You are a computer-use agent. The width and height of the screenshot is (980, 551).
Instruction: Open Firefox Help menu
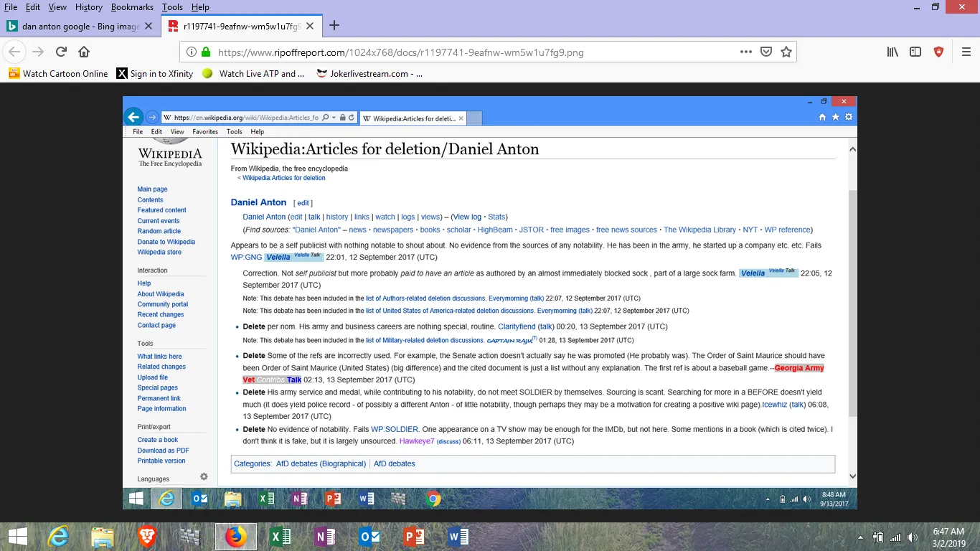pyautogui.click(x=200, y=6)
